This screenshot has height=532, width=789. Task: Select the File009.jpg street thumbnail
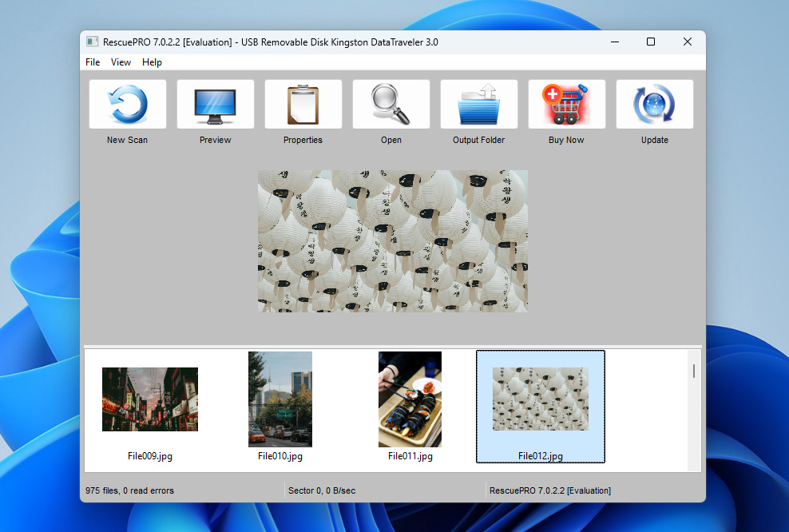pos(150,399)
